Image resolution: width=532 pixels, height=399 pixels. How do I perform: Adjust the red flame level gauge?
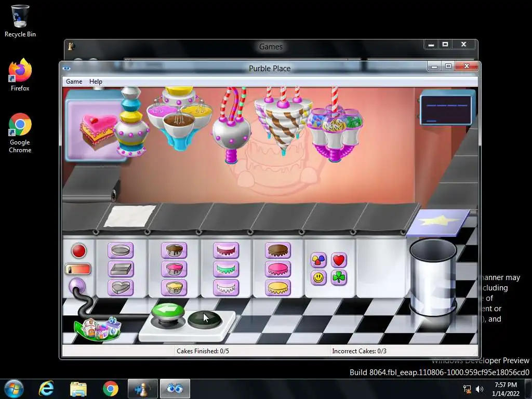pos(78,270)
